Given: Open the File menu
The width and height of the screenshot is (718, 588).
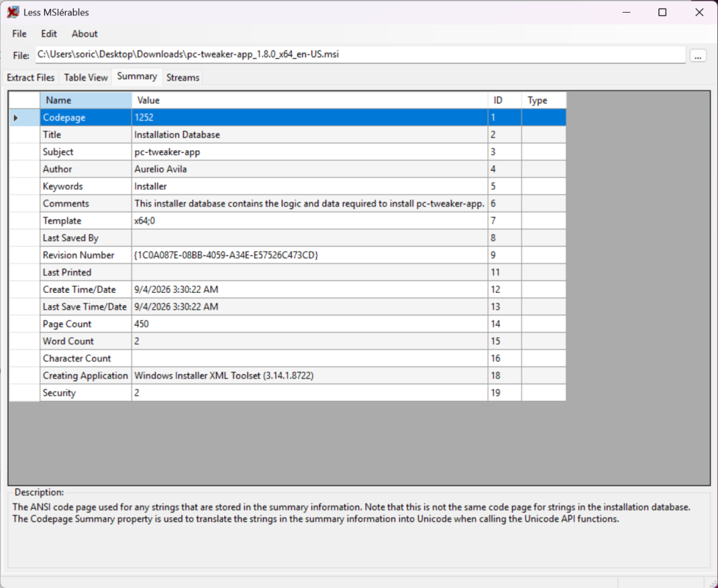Looking at the screenshot, I should [19, 34].
